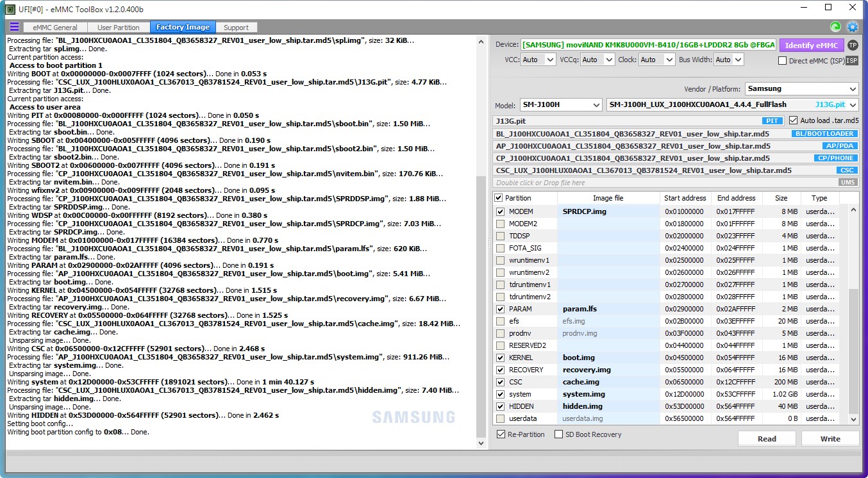This screenshot has height=478, width=868.
Task: Open the VCC dropdown
Action: [x=538, y=60]
